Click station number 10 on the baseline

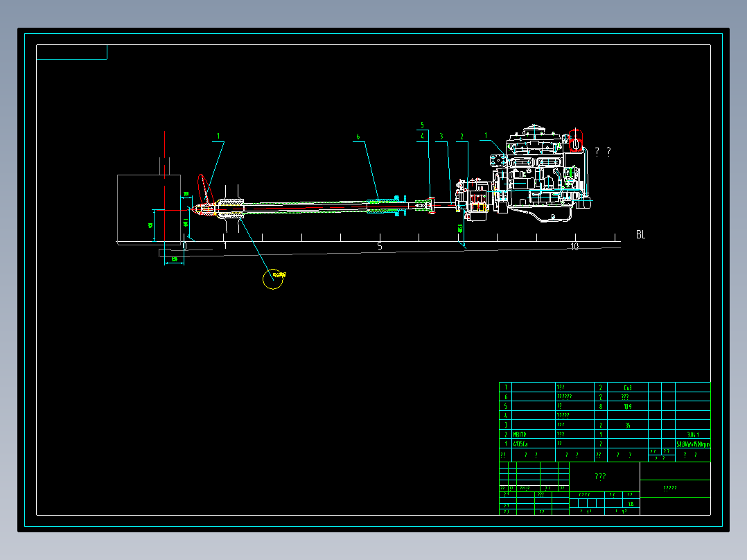click(574, 247)
